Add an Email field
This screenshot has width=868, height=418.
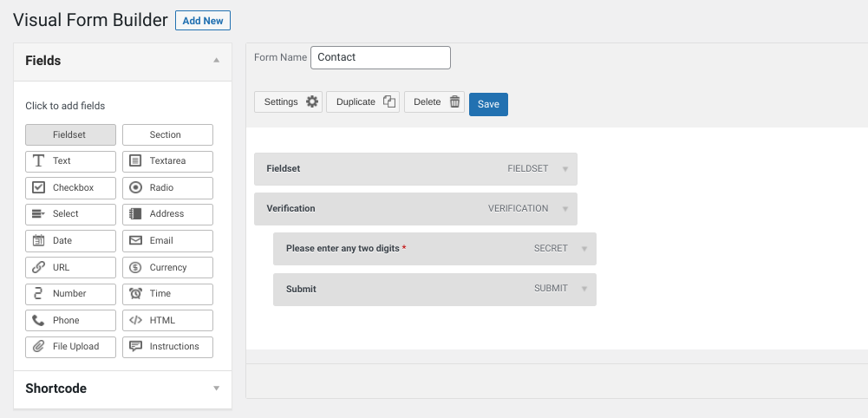click(x=167, y=241)
